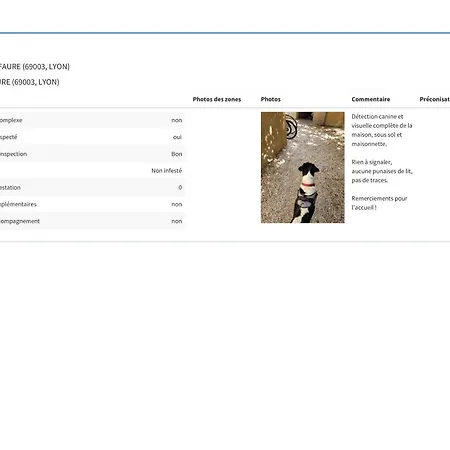The height and width of the screenshot is (450, 450).
Task: Click the "Photos des zones" column header
Action: click(217, 99)
